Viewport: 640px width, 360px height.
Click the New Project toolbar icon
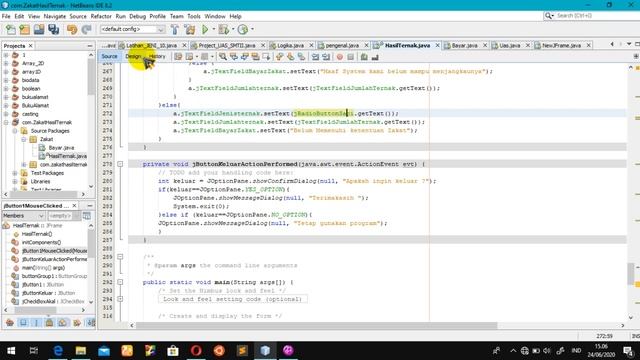point(24,29)
